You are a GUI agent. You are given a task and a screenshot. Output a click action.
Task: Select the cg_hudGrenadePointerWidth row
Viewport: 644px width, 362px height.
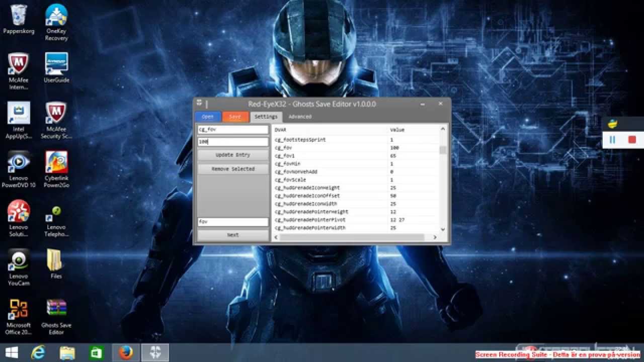355,228
